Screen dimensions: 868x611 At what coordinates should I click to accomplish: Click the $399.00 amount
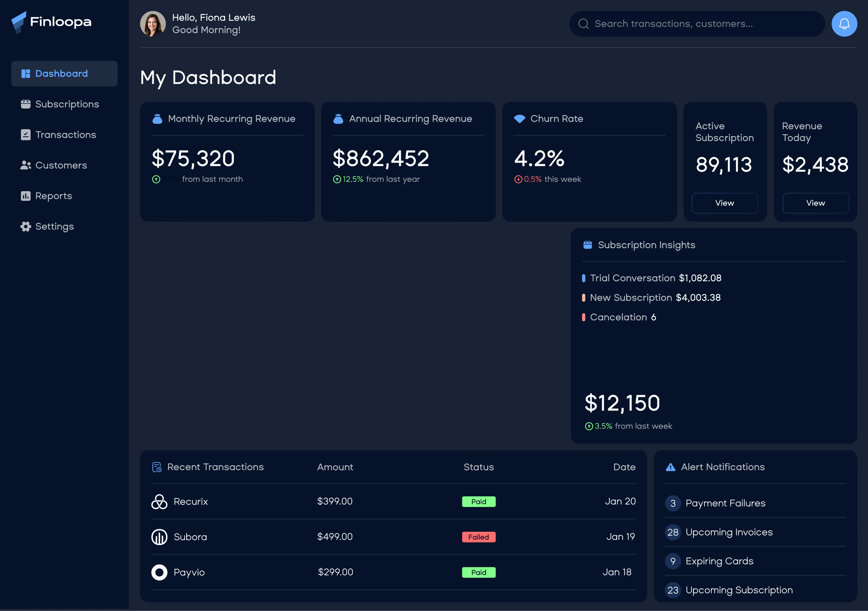click(335, 501)
